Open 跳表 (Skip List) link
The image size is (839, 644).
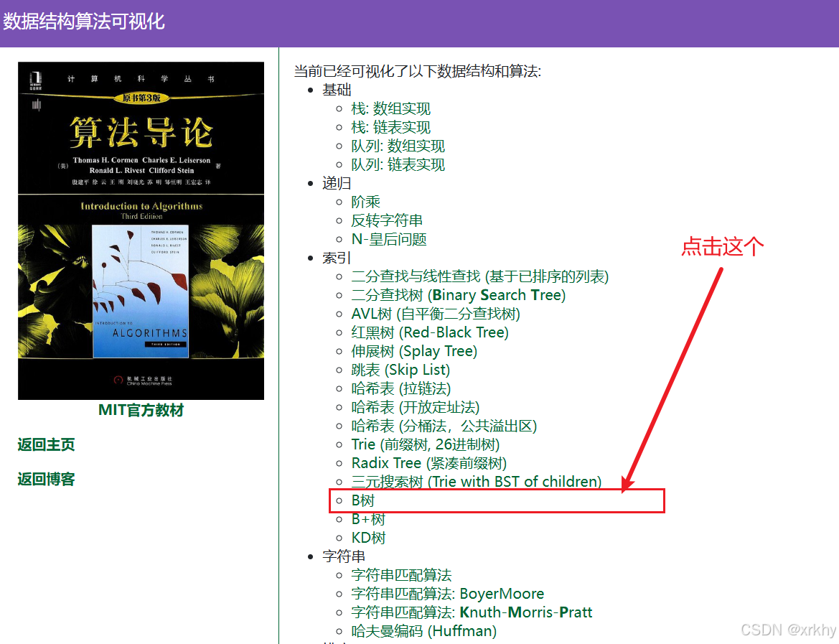(400, 370)
